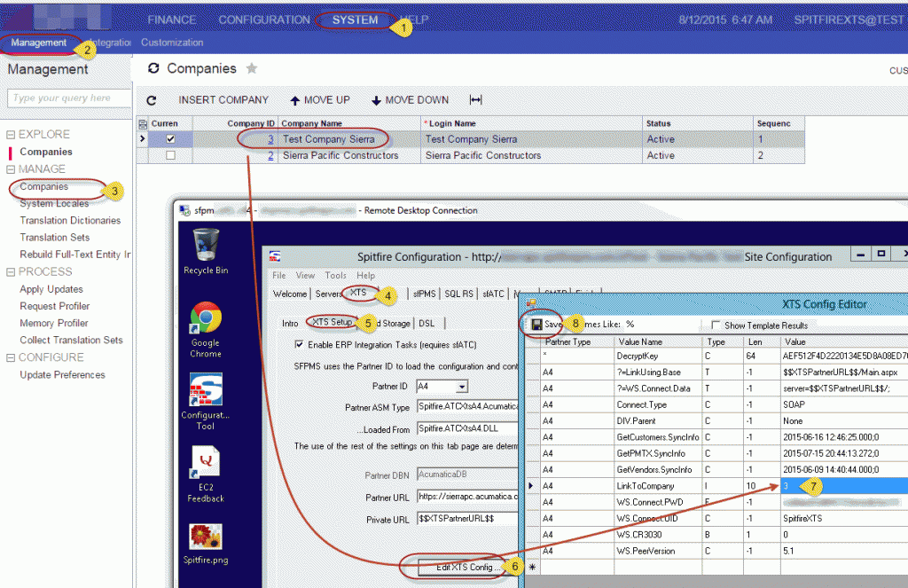The height and width of the screenshot is (588, 908).
Task: Click the Move Up arrow icon
Action: click(x=294, y=101)
